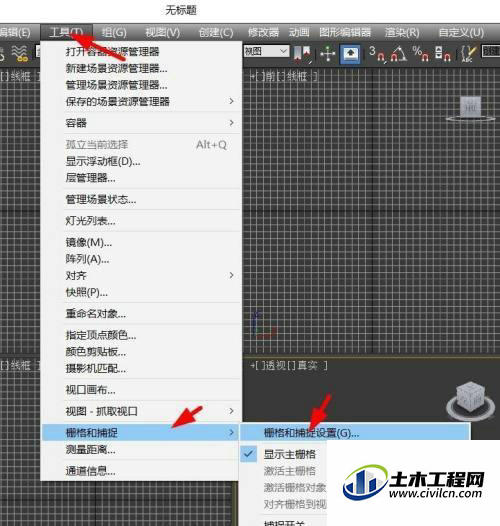Activate the Select and Manipulate tool

(328, 53)
